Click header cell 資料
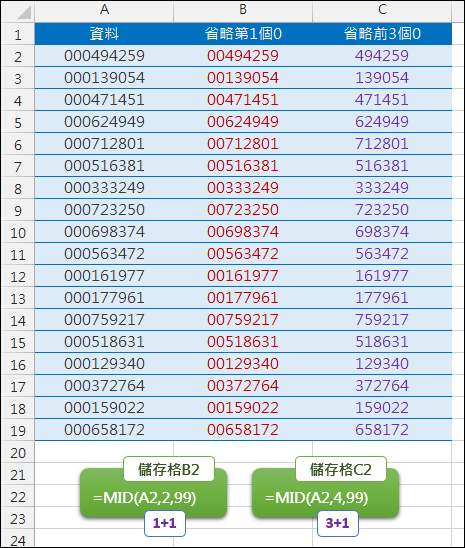Screen dimensions: 465x548 pos(104,34)
